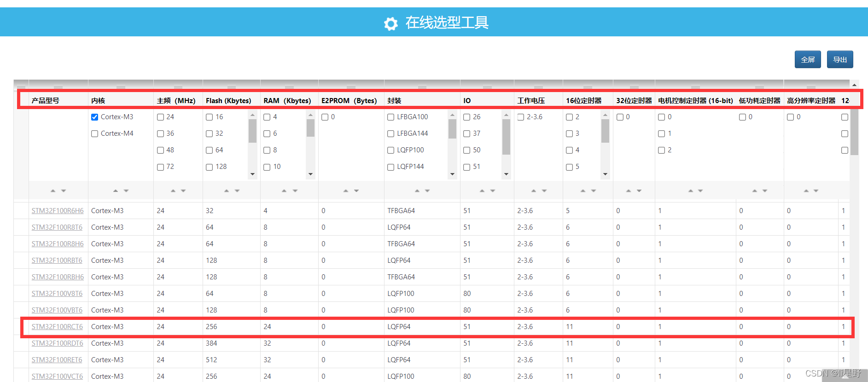Image resolution: width=868 pixels, height=382 pixels.
Task: Check the Cortex-M4 core filter
Action: 94,134
